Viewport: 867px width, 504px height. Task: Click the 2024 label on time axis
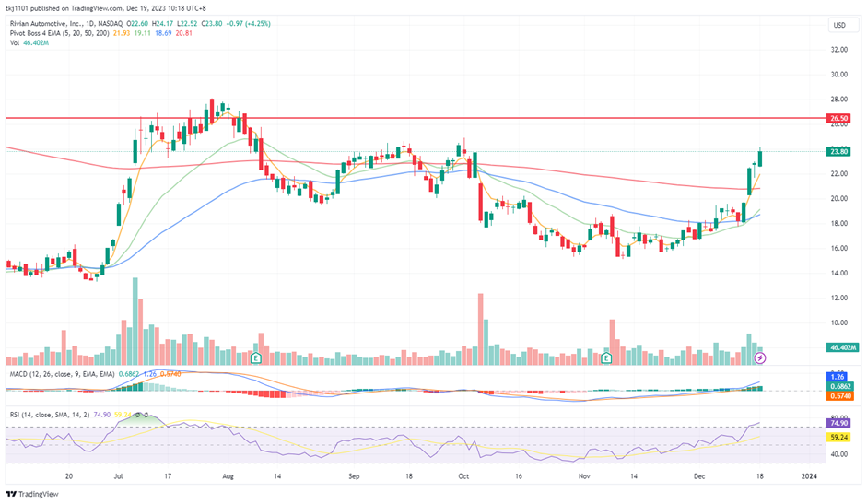click(x=808, y=476)
